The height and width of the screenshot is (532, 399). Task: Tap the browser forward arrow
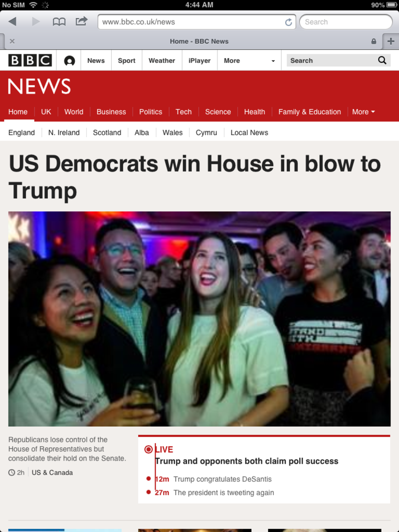pos(35,22)
